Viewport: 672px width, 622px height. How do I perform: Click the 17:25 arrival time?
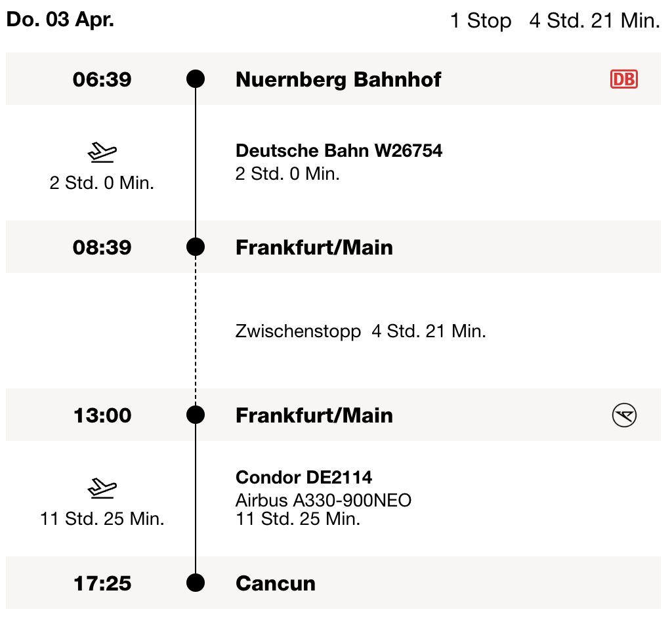[x=102, y=584]
